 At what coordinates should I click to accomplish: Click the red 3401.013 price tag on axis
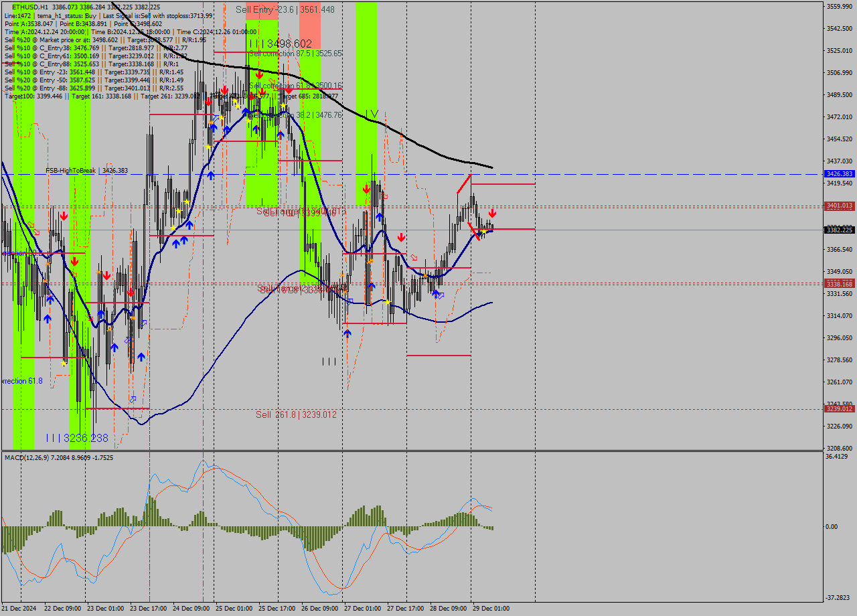click(x=839, y=206)
